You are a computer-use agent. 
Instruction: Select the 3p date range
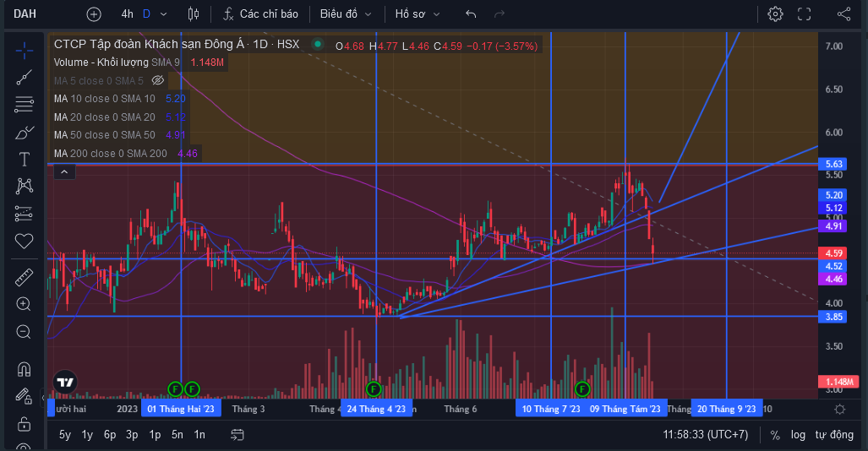point(132,435)
